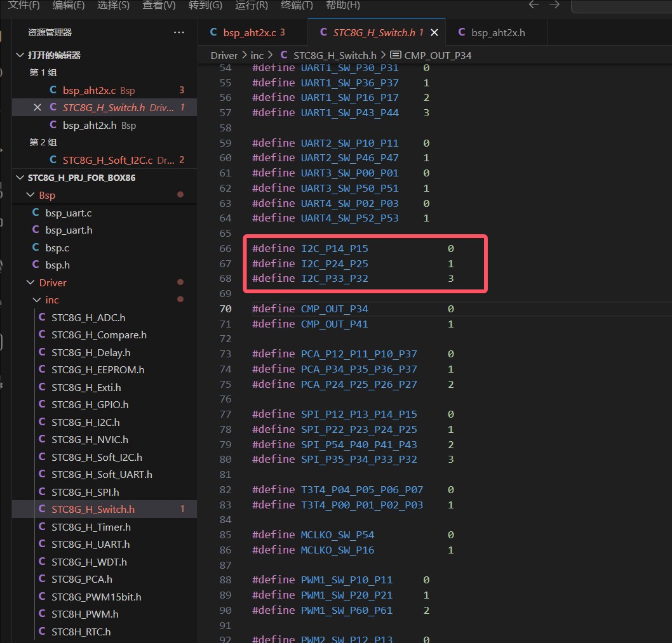Screen dimensions: 672x643
Task: Click the symbol icon before CMP_OUT_P34 breadcrumb
Action: pyautogui.click(x=395, y=55)
